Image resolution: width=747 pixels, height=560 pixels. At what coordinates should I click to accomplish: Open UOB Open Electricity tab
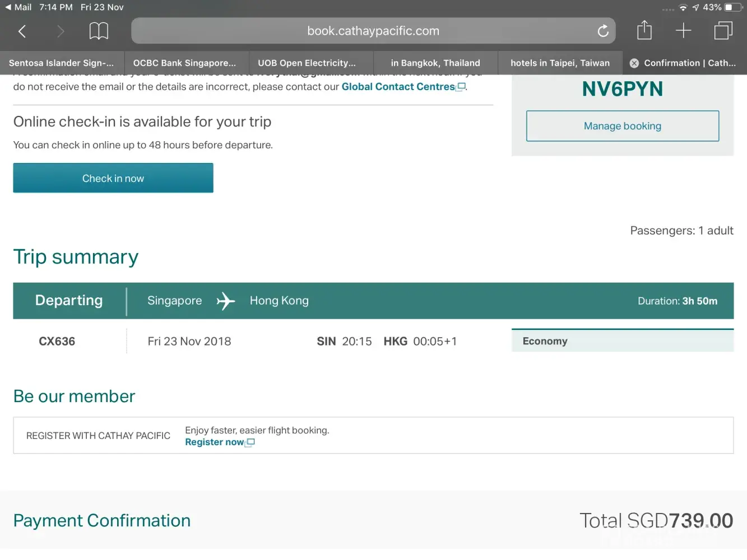click(x=307, y=63)
